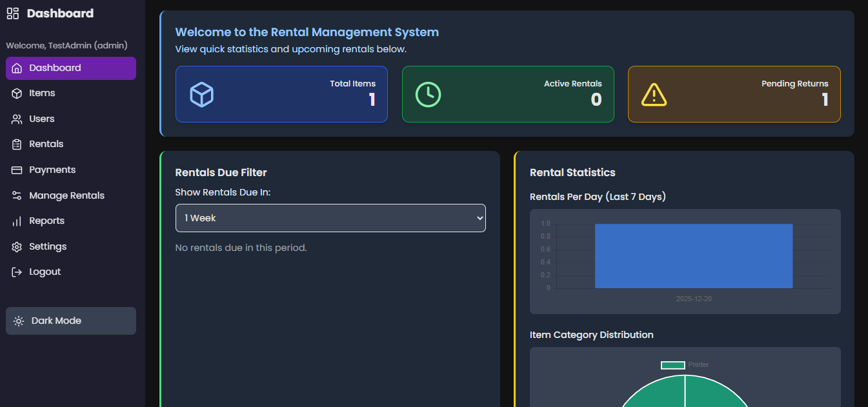Click the Logout arrow icon
The image size is (868, 407).
(17, 272)
